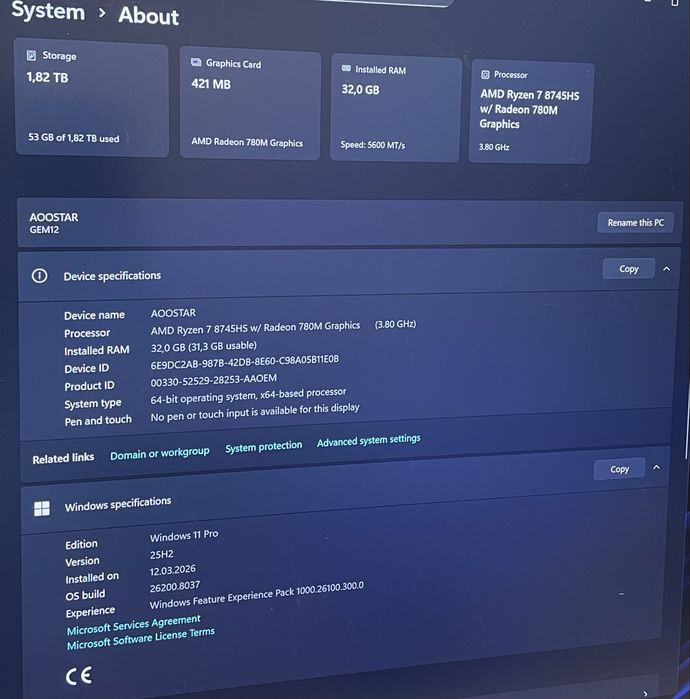Viewport: 690px width, 699px height.
Task: Collapse the Windows specifications section
Action: tap(657, 468)
